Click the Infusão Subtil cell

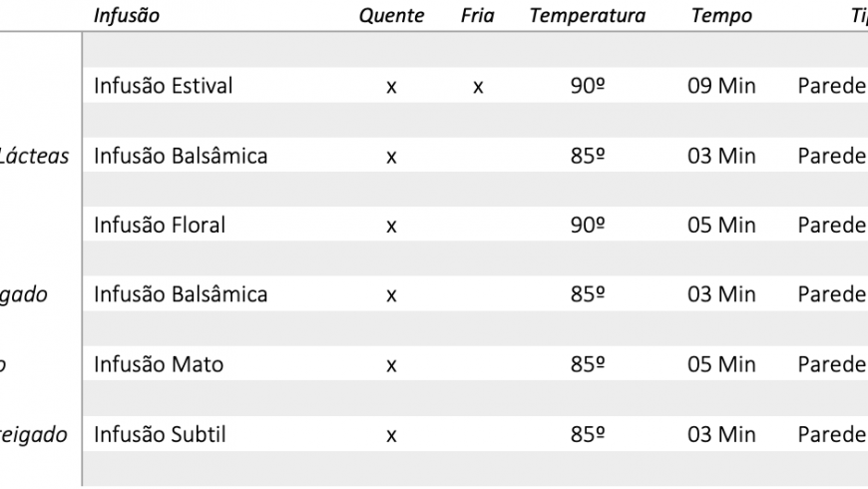(160, 435)
